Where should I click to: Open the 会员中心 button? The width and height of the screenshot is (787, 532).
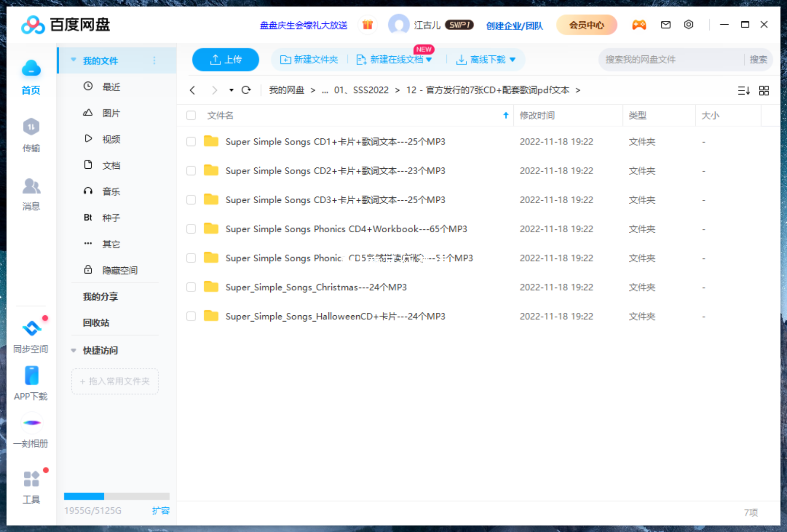587,25
